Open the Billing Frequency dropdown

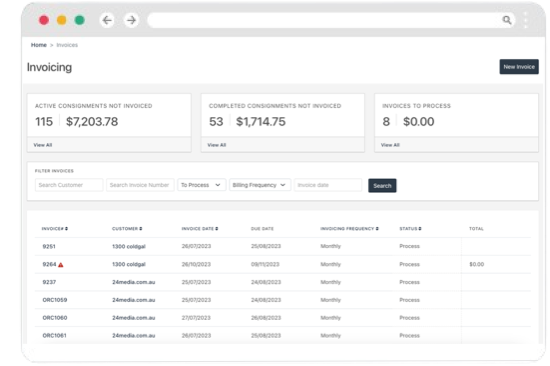[260, 185]
